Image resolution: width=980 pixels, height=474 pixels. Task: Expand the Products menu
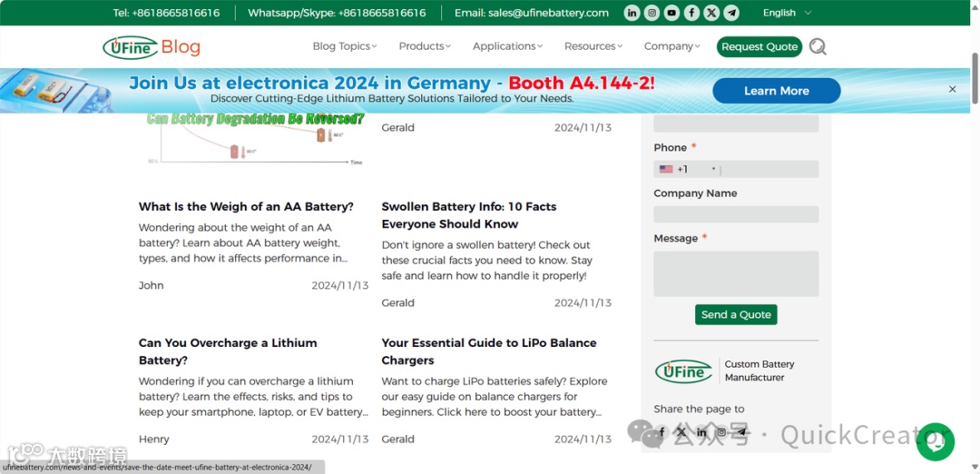pyautogui.click(x=425, y=46)
